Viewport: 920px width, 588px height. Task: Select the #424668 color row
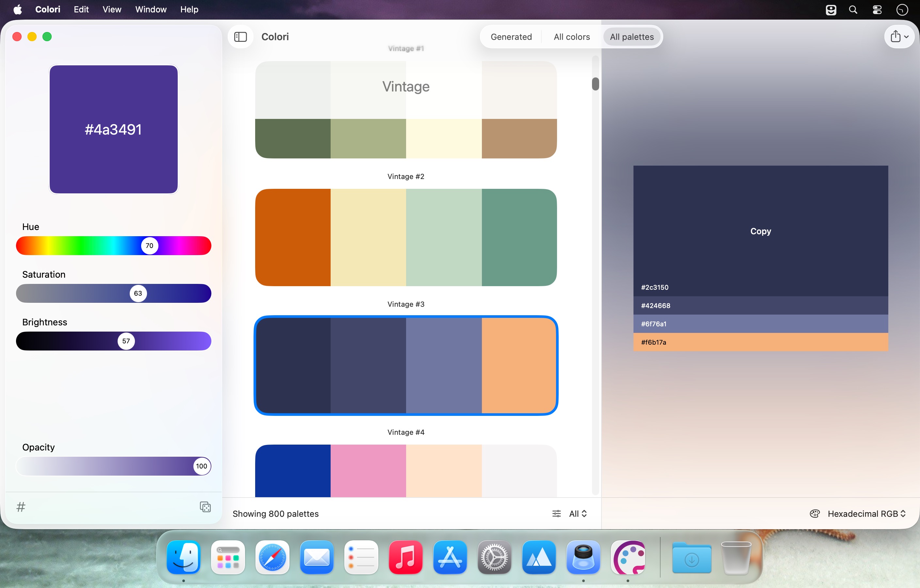pos(760,305)
